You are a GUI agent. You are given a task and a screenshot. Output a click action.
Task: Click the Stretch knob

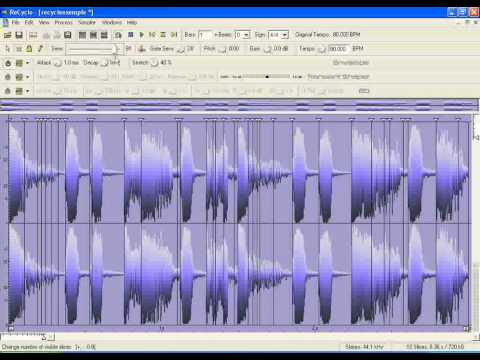(154, 63)
